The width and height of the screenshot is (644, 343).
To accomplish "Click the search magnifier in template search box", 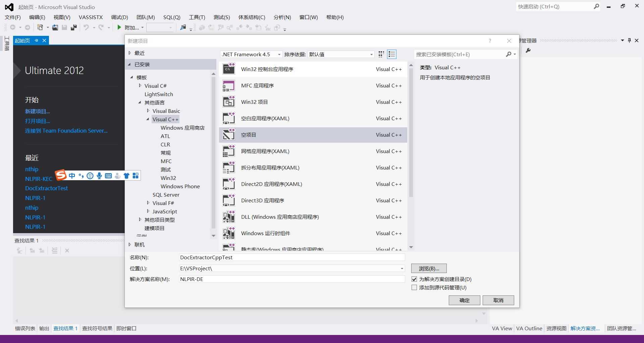I will click(x=508, y=54).
